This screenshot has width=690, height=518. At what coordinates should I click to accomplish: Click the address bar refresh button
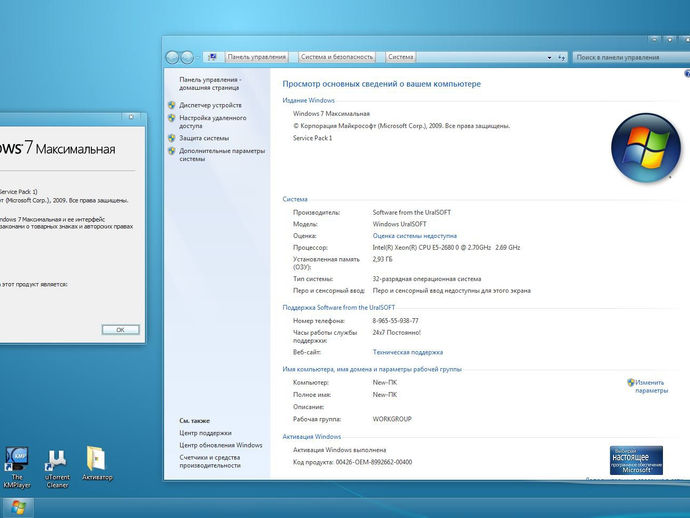[562, 58]
